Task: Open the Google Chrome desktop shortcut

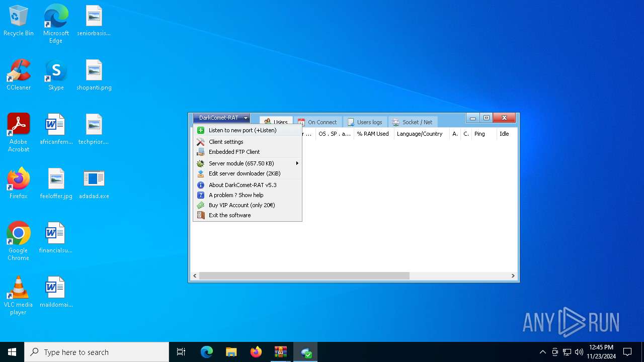Action: coord(19,241)
